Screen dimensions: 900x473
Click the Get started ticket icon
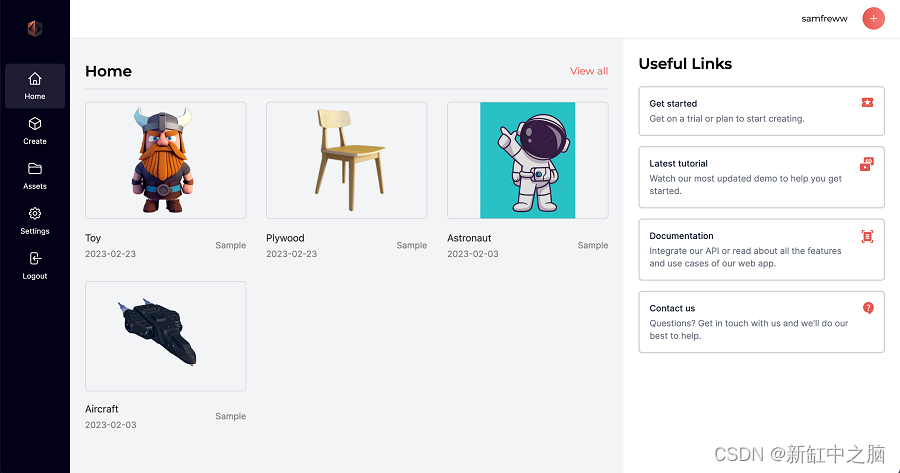tap(867, 103)
